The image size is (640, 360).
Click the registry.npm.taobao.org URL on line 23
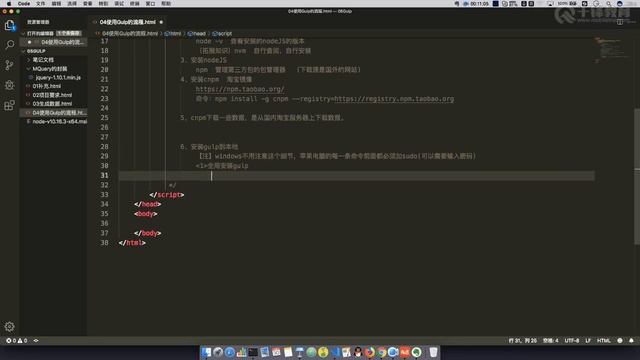pyautogui.click(x=394, y=99)
